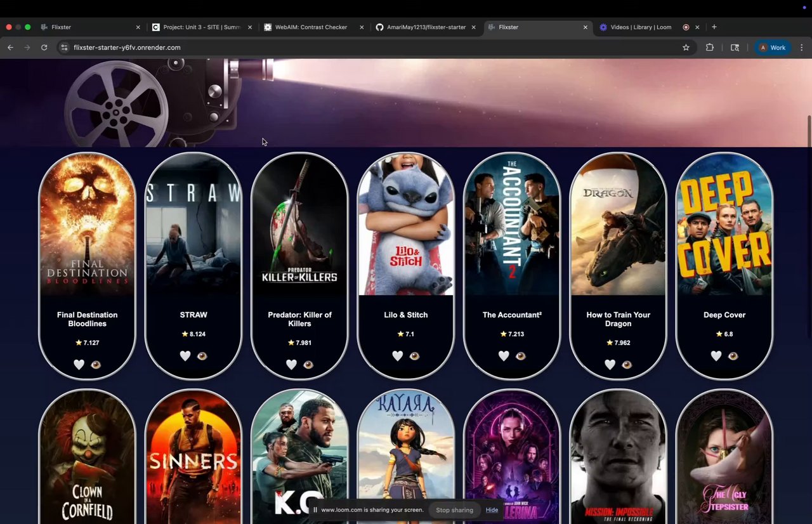Open The Accountant 2 poster
Viewport: 812px width, 524px height.
point(512,225)
